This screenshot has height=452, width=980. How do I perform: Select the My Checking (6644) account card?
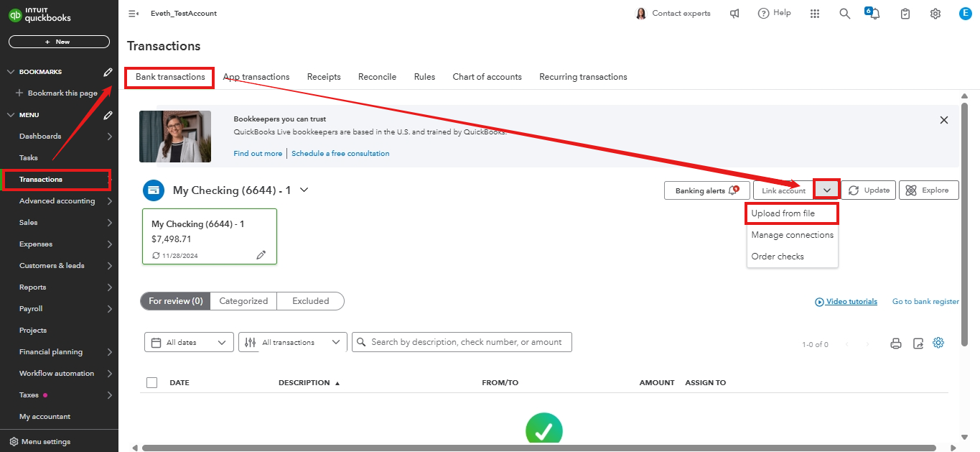[x=210, y=236]
